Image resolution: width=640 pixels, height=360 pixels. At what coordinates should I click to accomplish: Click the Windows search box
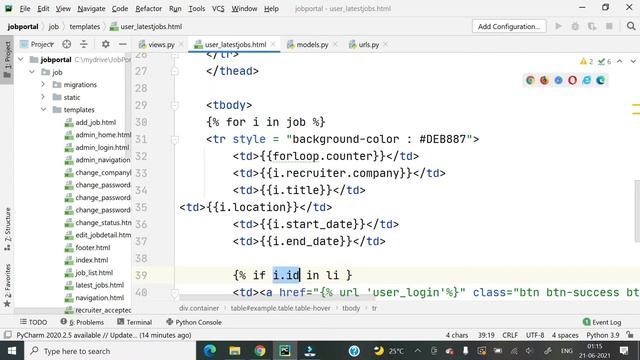(110, 351)
